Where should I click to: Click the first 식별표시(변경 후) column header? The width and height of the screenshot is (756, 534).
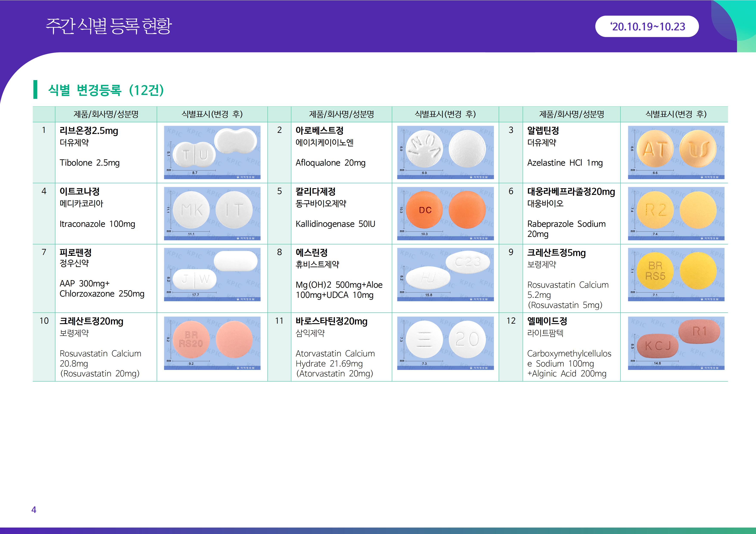point(212,114)
